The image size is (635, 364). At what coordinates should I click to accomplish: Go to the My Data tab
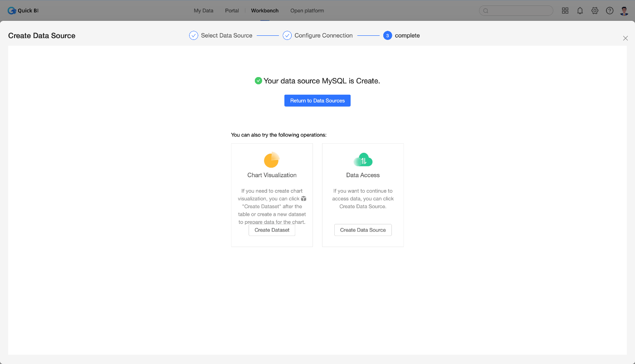tap(204, 10)
